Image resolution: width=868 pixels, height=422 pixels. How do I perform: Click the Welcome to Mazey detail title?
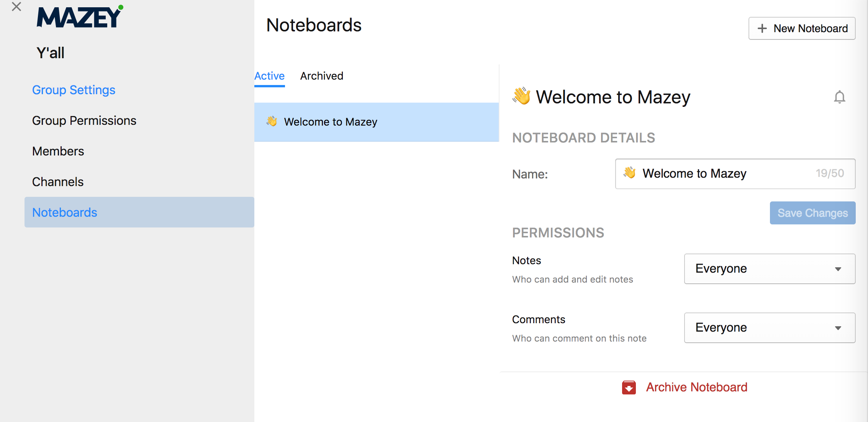click(x=613, y=97)
